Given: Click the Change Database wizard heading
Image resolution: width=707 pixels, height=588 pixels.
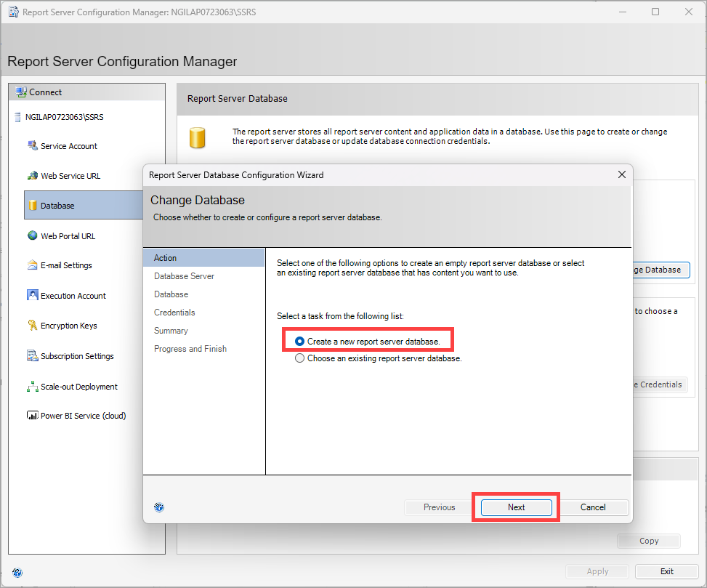Looking at the screenshot, I should pyautogui.click(x=198, y=200).
